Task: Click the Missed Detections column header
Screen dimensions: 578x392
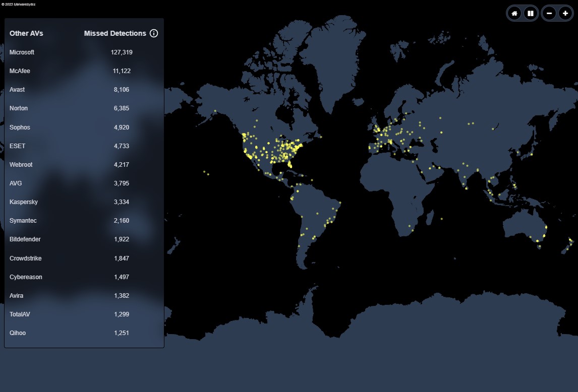Action: 115,33
